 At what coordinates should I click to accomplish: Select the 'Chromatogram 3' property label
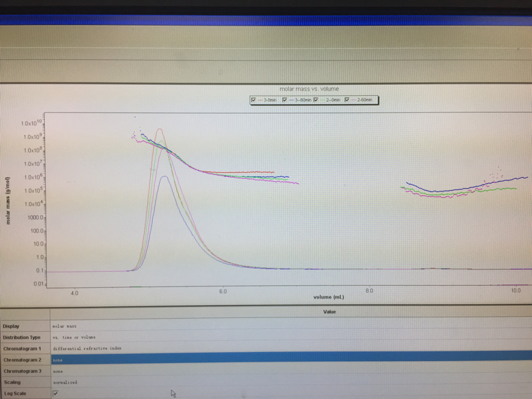click(22, 371)
